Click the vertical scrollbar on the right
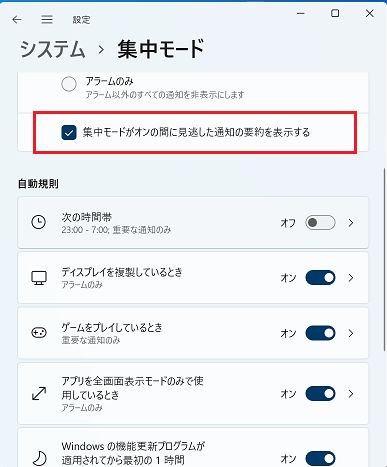This screenshot has height=467, width=387. click(385, 259)
